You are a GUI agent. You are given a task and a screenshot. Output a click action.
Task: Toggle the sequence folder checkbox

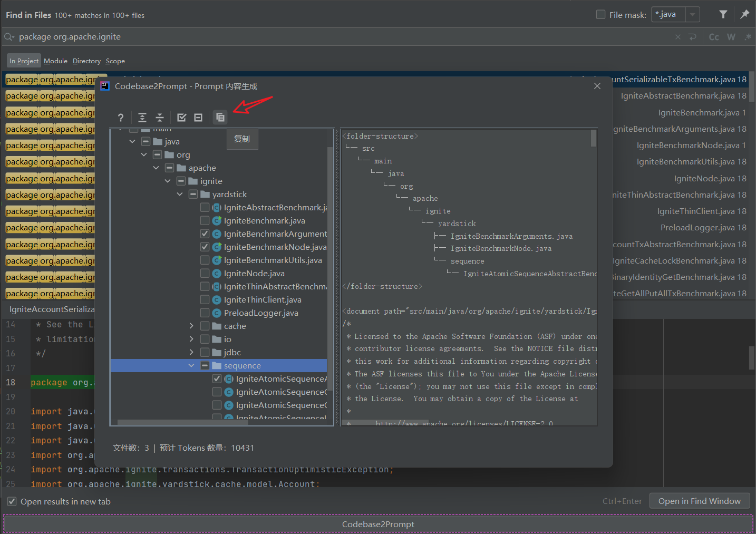[205, 365]
